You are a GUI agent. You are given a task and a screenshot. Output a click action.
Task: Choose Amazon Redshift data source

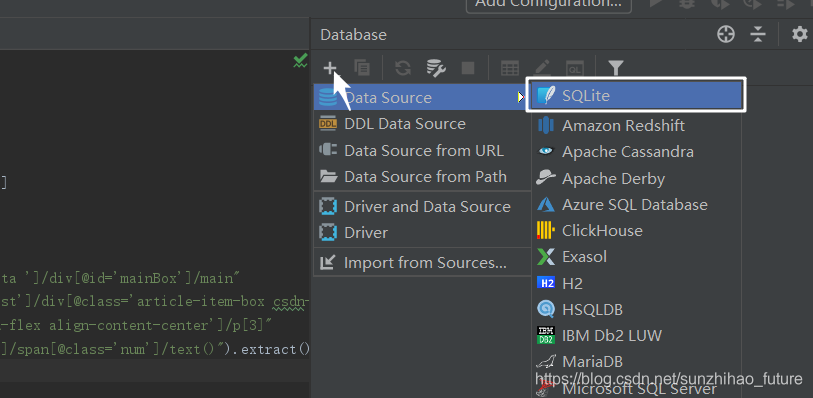(636, 126)
